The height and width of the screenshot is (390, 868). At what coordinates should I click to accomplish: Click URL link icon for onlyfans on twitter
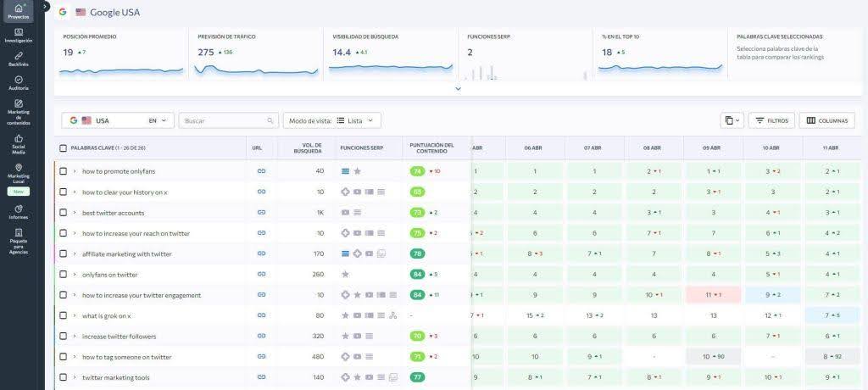click(x=261, y=274)
